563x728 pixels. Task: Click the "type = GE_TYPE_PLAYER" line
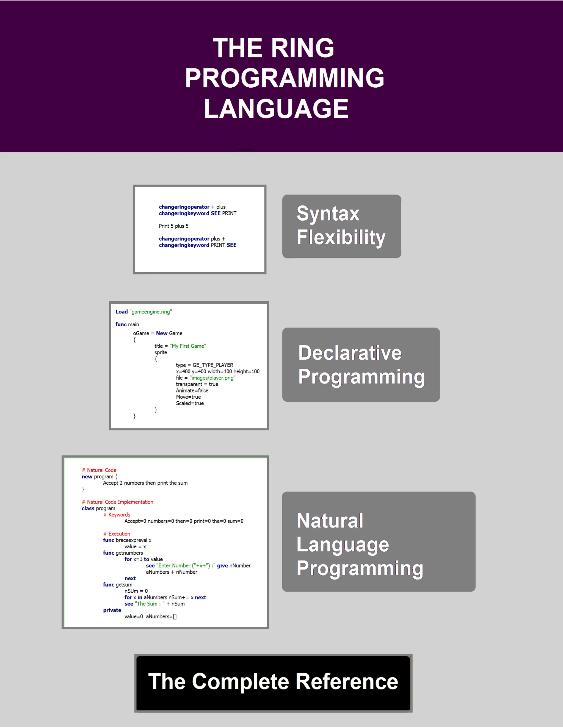click(x=205, y=365)
